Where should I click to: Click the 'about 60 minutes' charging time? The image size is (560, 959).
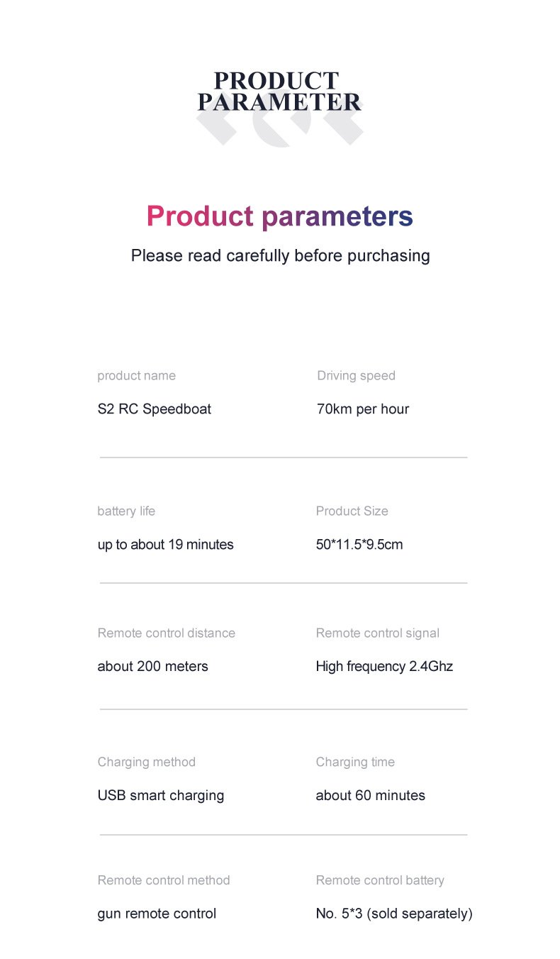[370, 796]
